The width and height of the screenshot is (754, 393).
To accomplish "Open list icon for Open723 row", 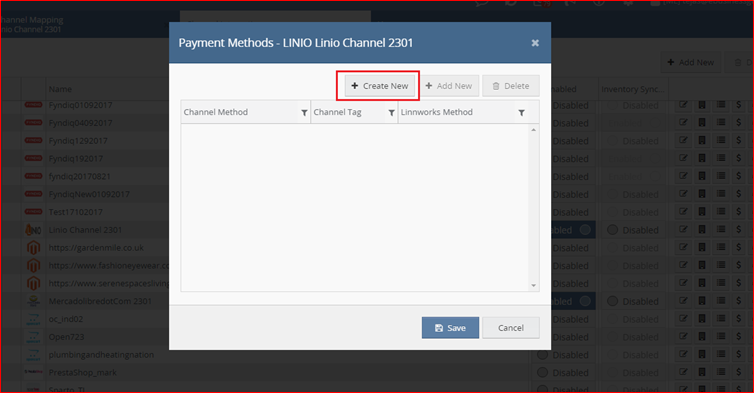I will click(720, 336).
